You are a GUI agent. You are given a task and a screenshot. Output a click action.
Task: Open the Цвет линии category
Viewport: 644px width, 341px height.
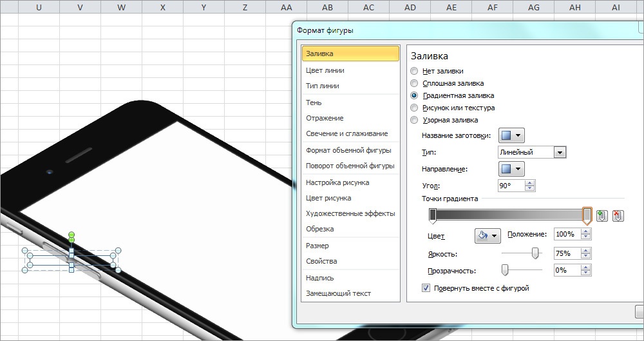pyautogui.click(x=350, y=70)
